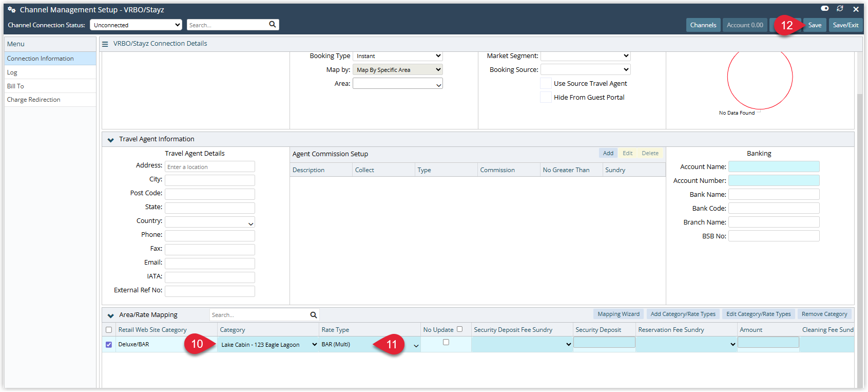Viewport: 868px width, 392px height.
Task: Click the Save button
Action: [x=815, y=25]
